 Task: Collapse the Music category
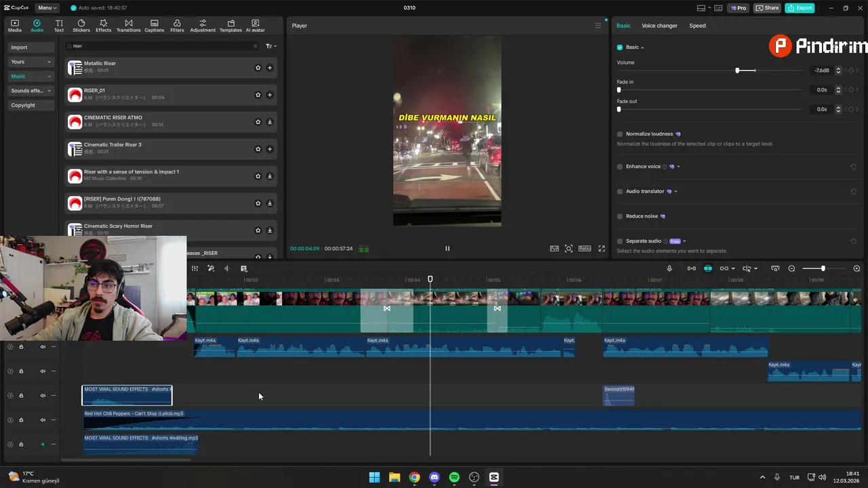(x=31, y=76)
